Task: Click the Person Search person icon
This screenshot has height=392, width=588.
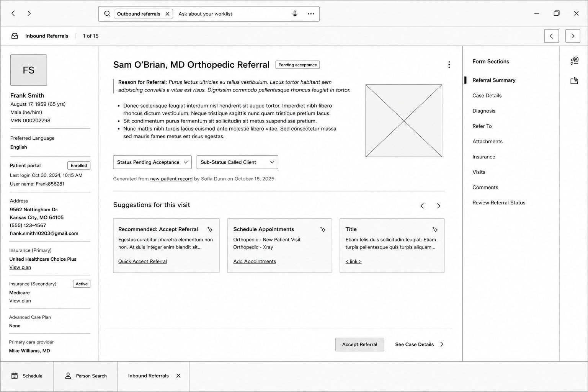Action: (68, 376)
